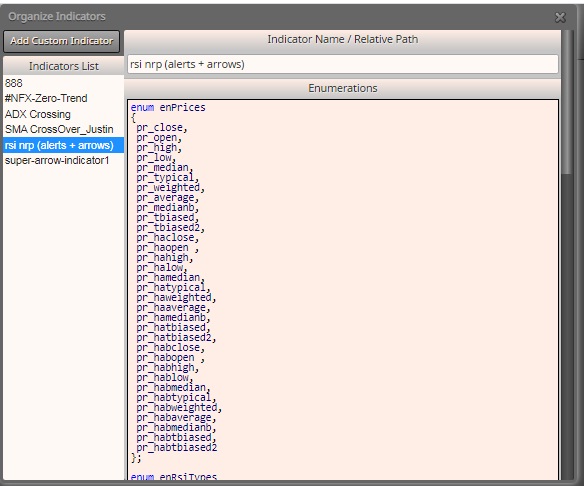Screen dimensions: 584x486
Task: Click the enum enRsiTypes line at the bottom
Action: [174, 476]
